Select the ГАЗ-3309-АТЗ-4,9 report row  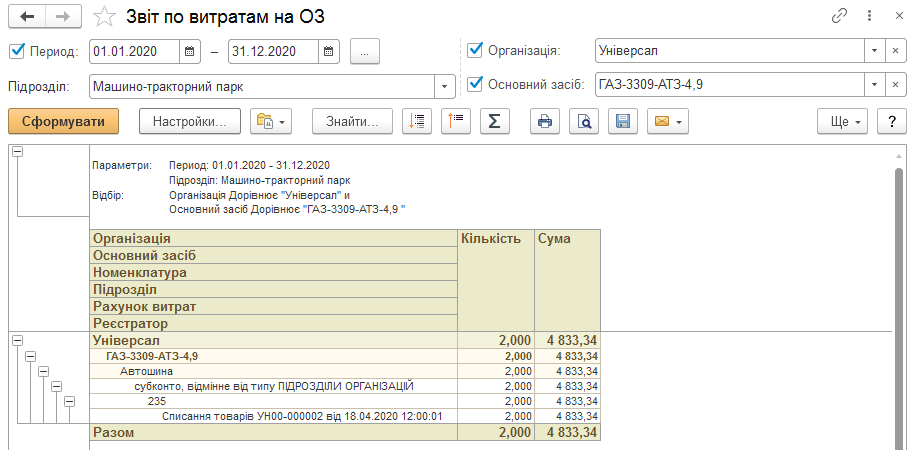(x=274, y=356)
